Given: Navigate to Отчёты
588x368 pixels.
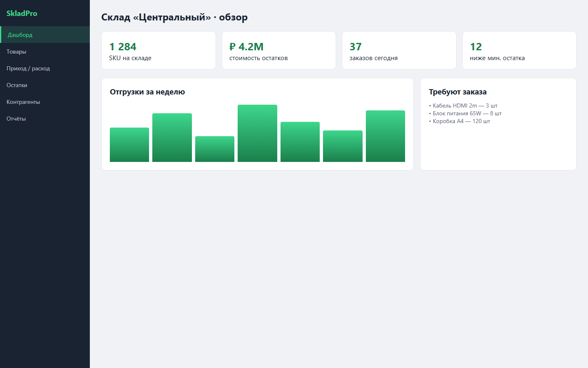Looking at the screenshot, I should (x=45, y=119).
